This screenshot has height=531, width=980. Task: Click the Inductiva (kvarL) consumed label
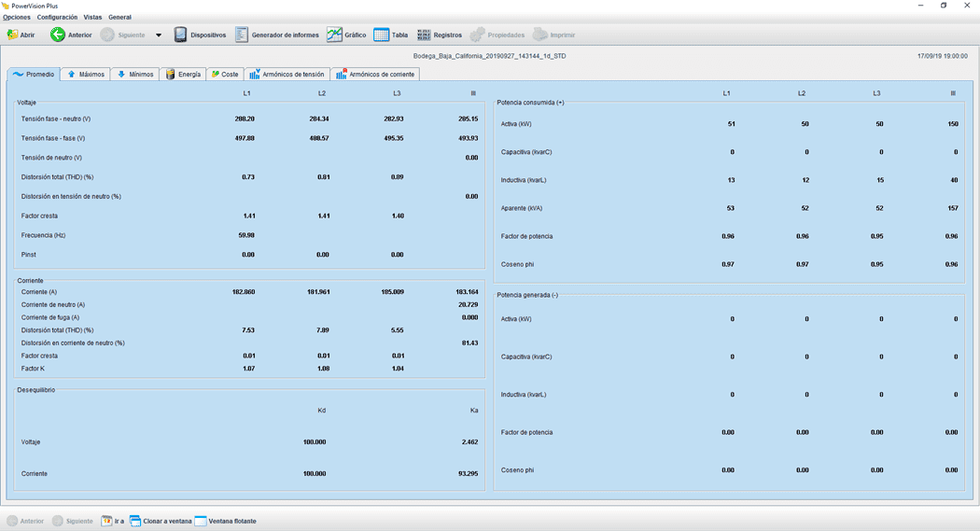pos(523,180)
